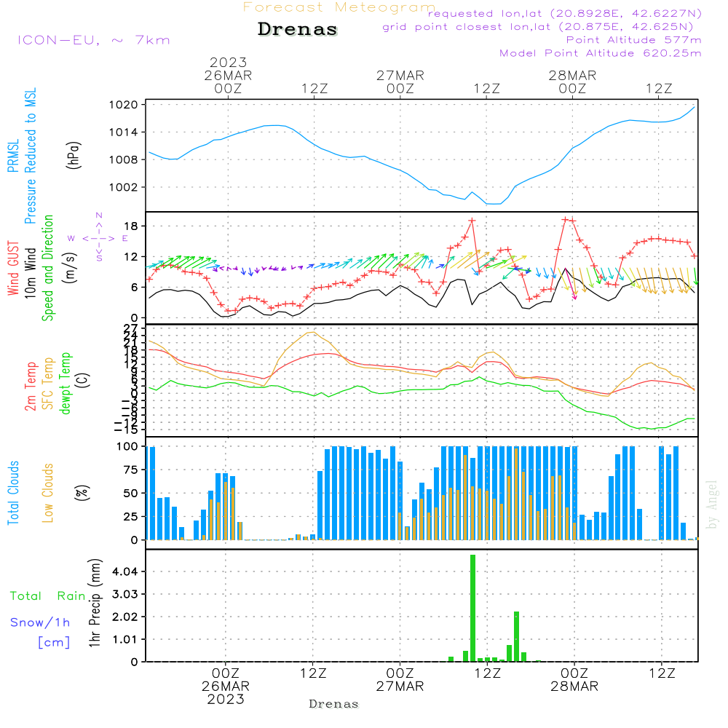This screenshot has height=728, width=728.
Task: Click the top axis '28MAR' date label
Action: click(x=572, y=76)
